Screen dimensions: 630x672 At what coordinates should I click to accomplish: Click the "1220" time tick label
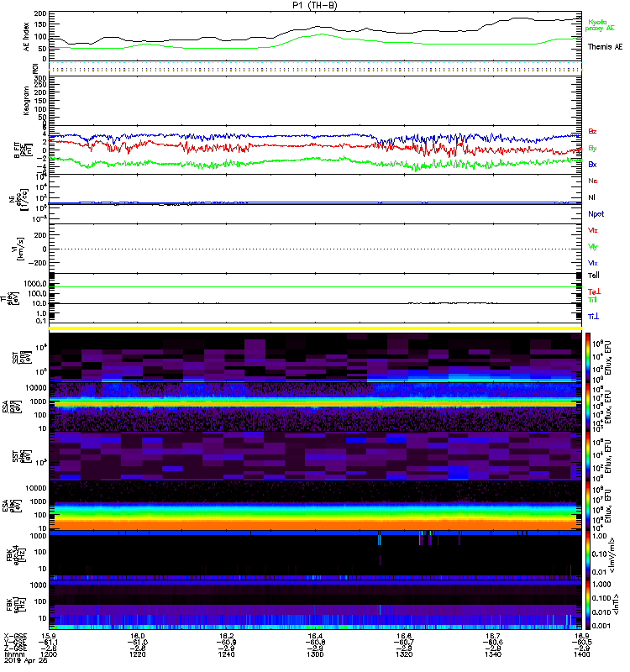pos(137,654)
